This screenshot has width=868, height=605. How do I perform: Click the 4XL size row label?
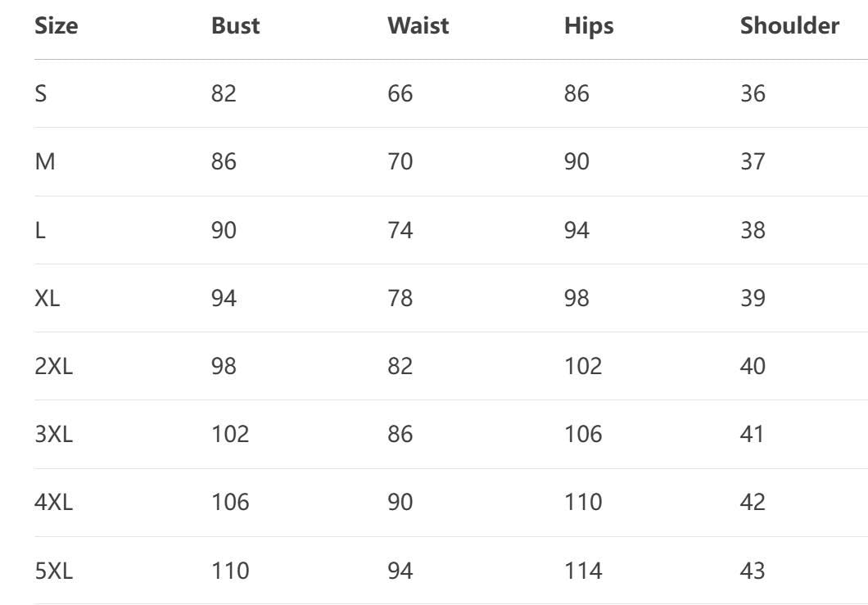53,502
